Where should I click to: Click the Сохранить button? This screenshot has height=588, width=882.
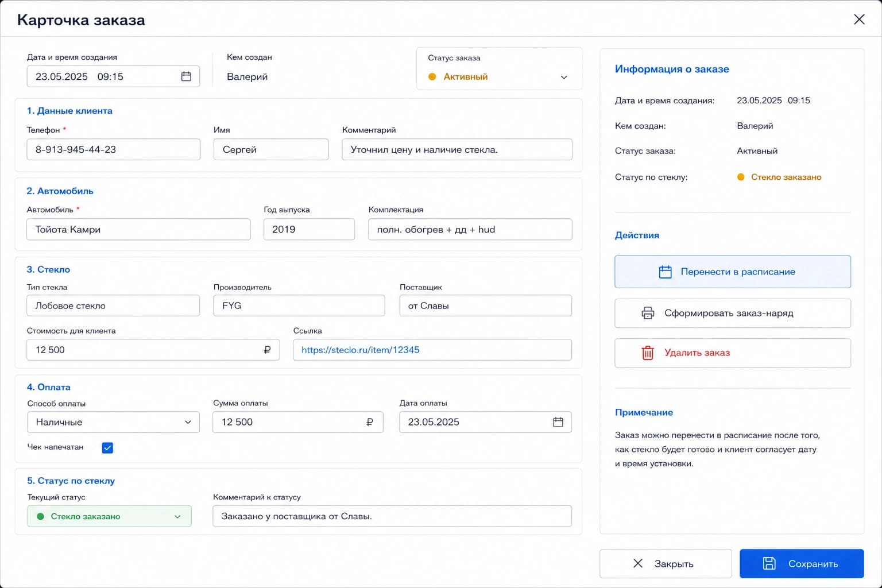[x=802, y=563]
